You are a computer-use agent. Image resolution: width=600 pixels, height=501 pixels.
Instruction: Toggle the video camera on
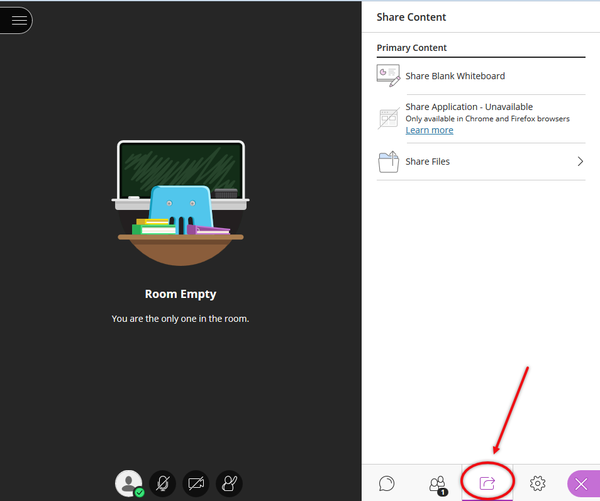(196, 483)
